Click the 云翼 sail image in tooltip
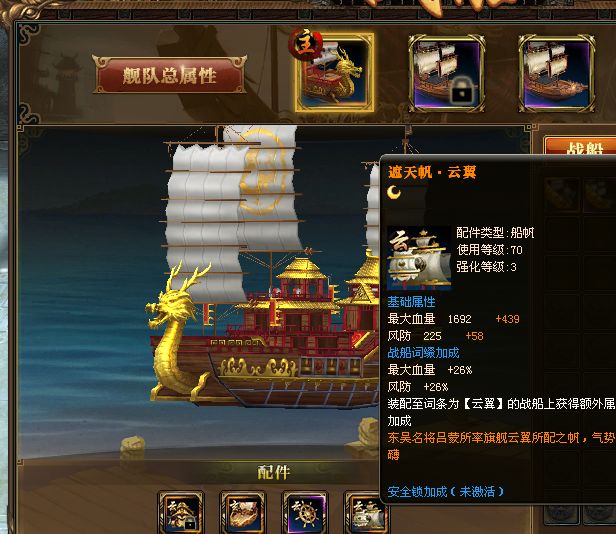 pyautogui.click(x=419, y=258)
